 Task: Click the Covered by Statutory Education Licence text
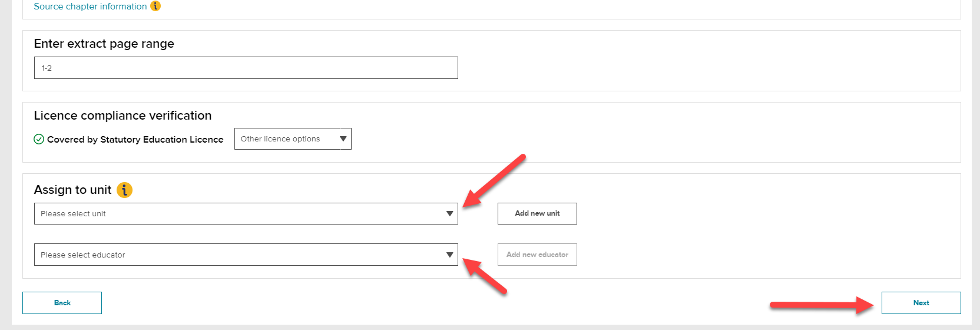135,140
